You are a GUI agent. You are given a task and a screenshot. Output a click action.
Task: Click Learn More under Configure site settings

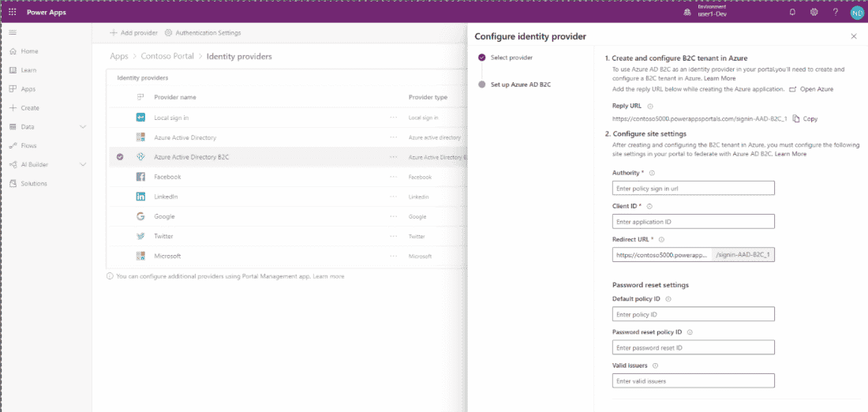(791, 154)
